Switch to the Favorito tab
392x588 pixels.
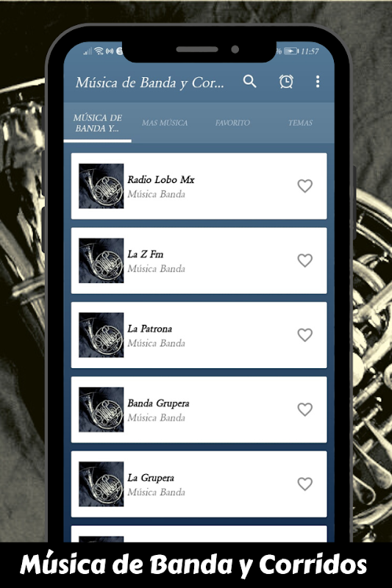pyautogui.click(x=232, y=123)
